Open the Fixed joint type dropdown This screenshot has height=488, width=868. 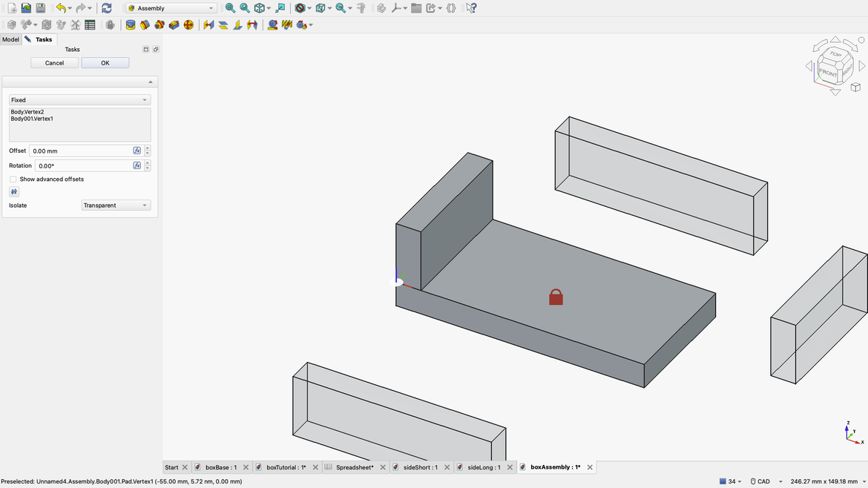click(79, 99)
